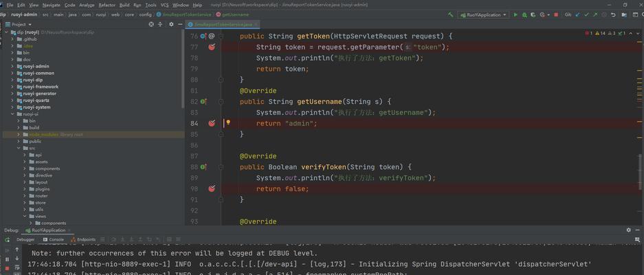Screen dimensions: 644x275
Task: Build the project with the hammer icon
Action: point(451,15)
